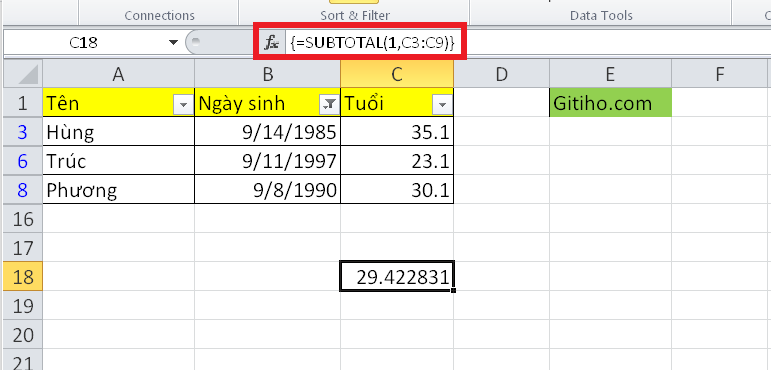This screenshot has height=370, width=771.
Task: Click the result cell 29.422831
Action: coord(397,277)
